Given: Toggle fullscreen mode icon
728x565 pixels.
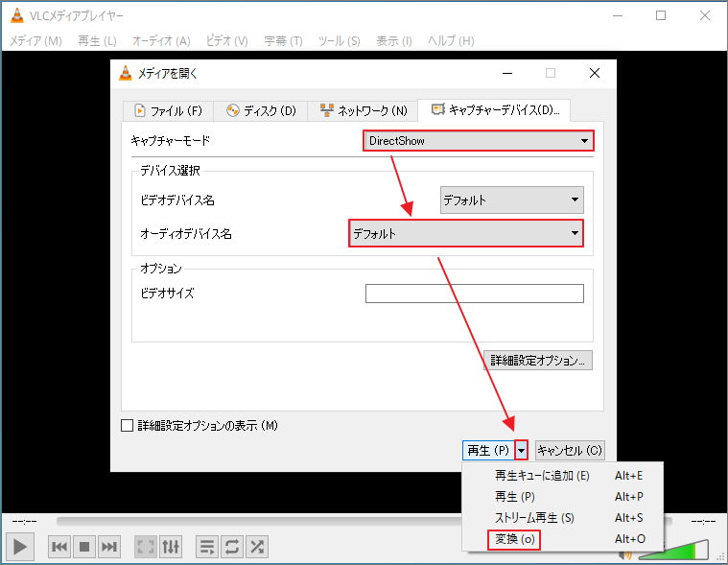Looking at the screenshot, I should [x=146, y=547].
